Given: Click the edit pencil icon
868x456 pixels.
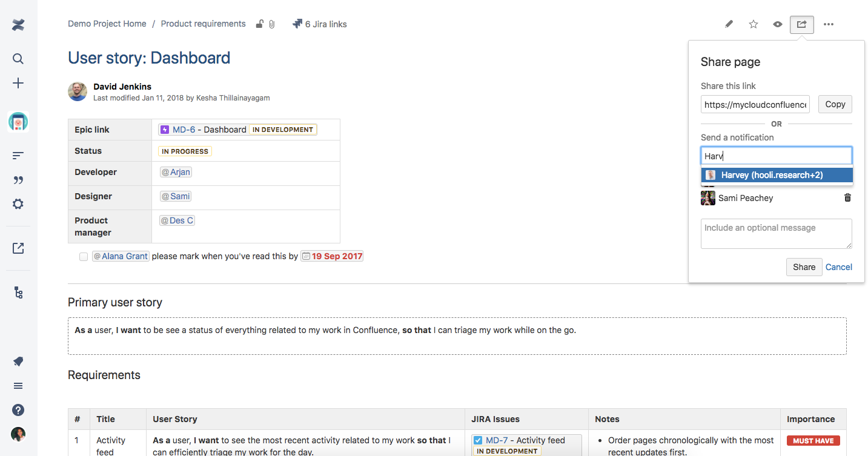Looking at the screenshot, I should (729, 24).
